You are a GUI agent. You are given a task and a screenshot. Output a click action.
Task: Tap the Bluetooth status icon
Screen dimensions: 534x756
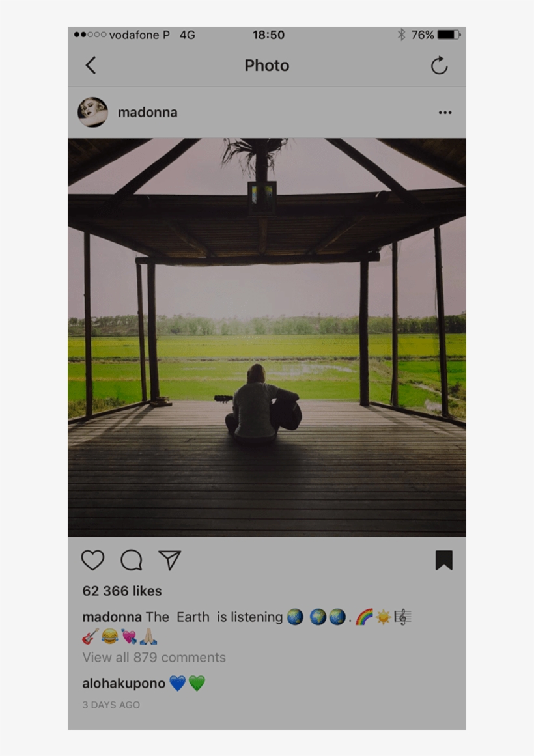[x=401, y=35]
